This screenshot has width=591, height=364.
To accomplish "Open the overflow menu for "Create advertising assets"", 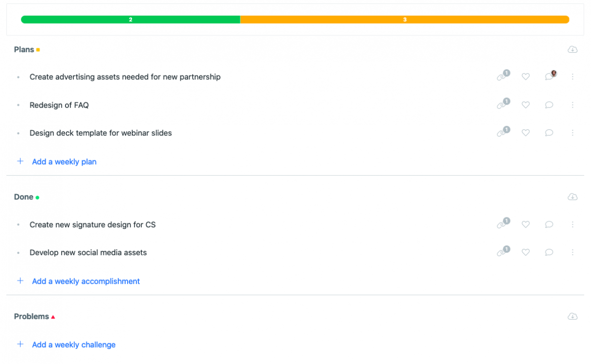I will coord(573,77).
